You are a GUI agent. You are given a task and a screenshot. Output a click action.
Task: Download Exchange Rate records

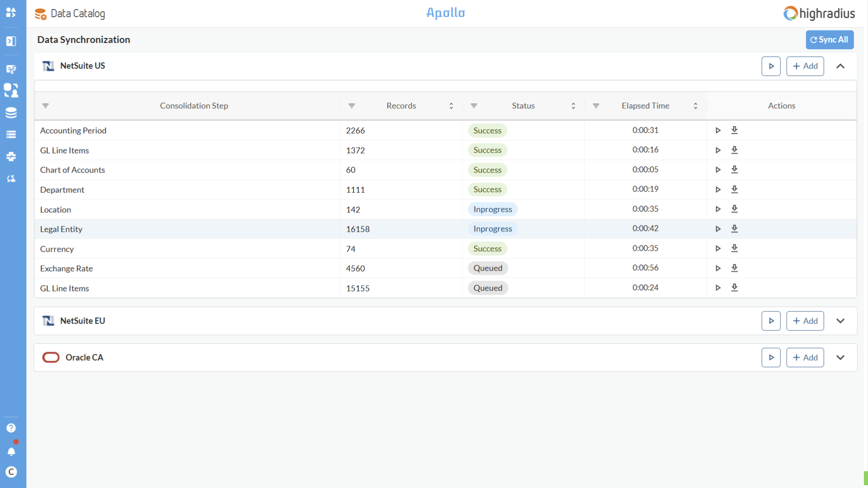(x=735, y=268)
